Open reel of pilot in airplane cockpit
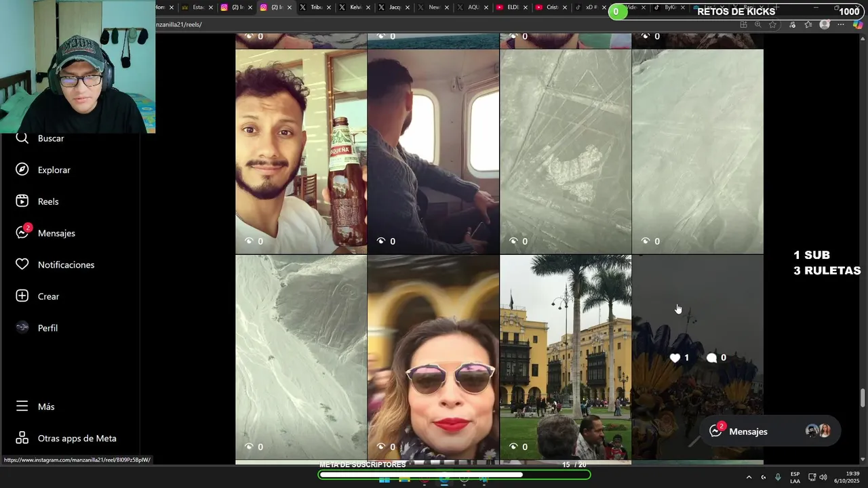 tap(433, 151)
